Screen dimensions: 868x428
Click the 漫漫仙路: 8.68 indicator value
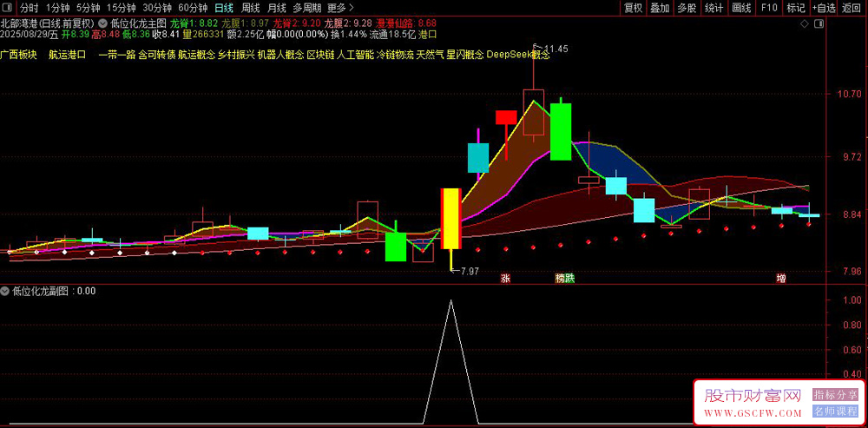click(x=405, y=23)
